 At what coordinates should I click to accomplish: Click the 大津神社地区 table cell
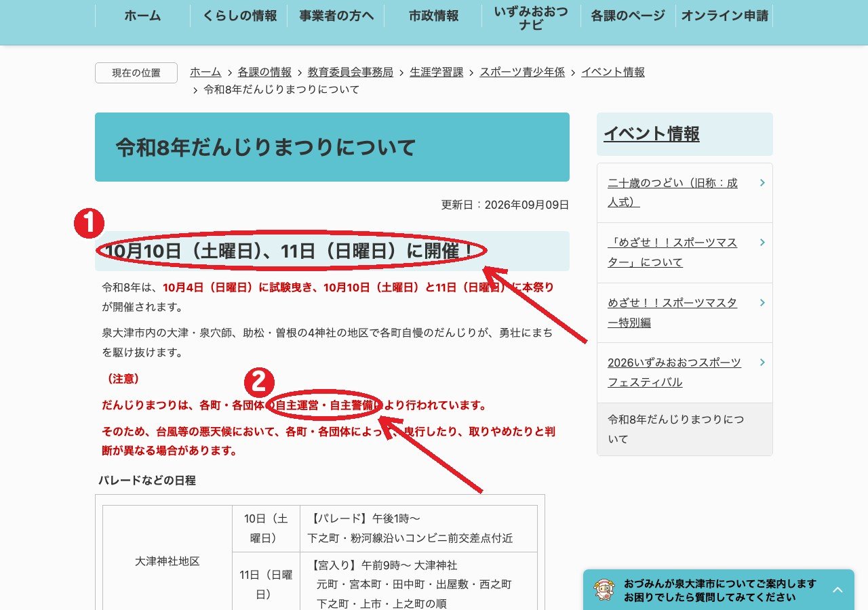(x=167, y=561)
